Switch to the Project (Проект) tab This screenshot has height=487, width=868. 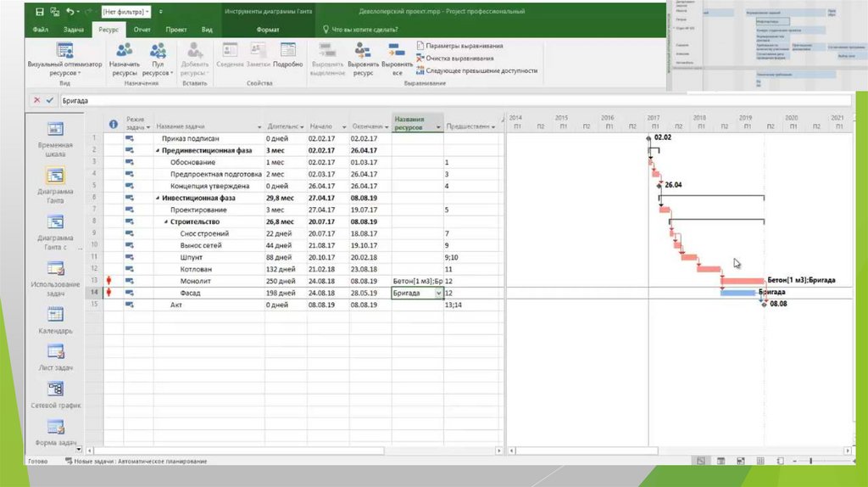click(x=176, y=30)
